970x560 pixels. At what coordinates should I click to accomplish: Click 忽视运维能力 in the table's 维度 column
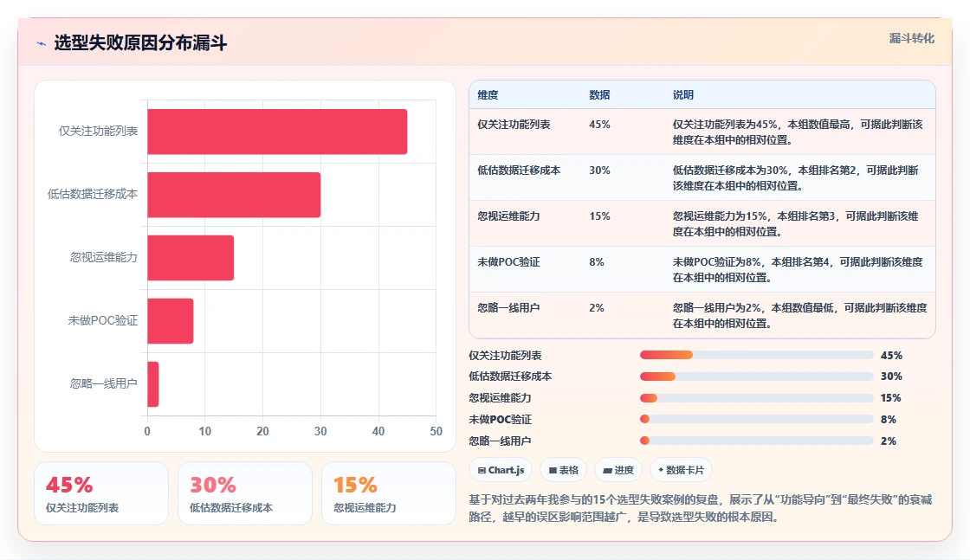point(508,216)
